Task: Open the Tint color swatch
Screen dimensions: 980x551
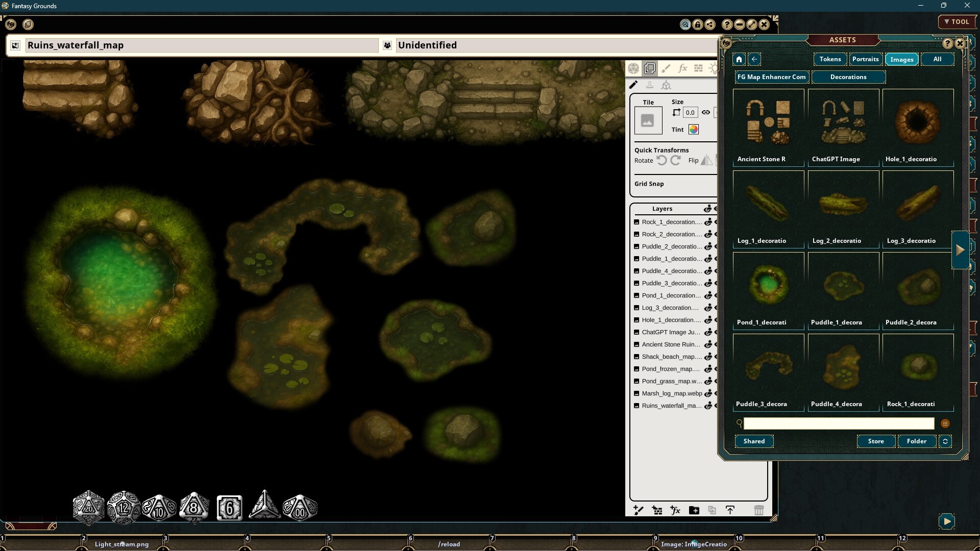Action: point(694,129)
